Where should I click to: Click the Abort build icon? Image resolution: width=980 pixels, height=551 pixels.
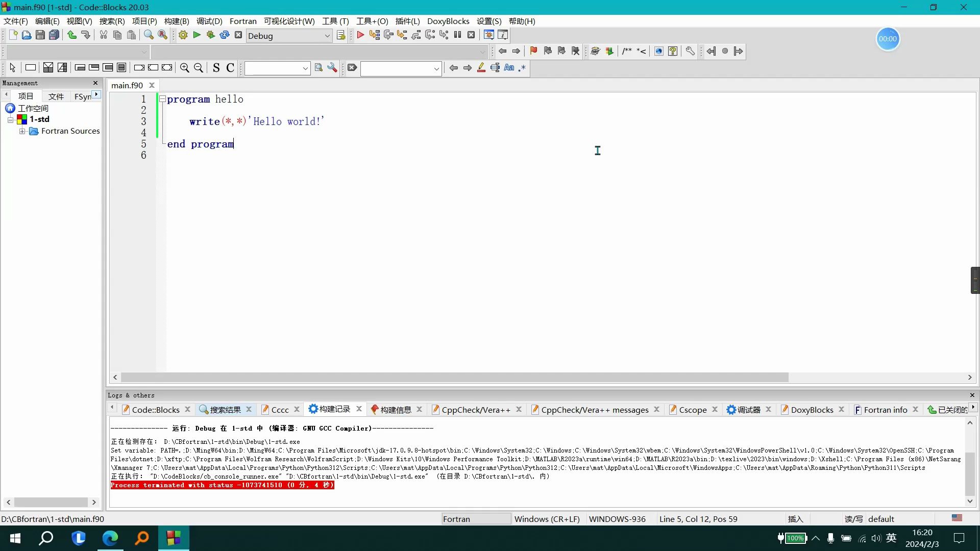point(238,35)
